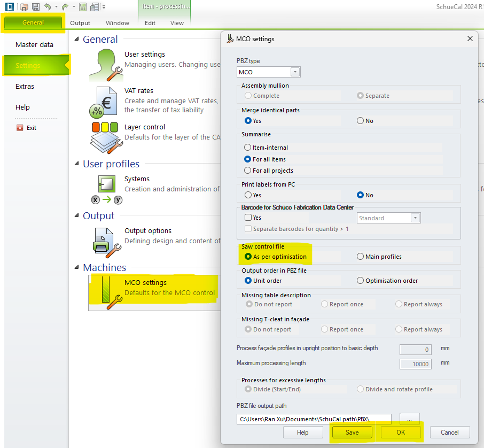Open Master data in the sidebar
Viewport: 484px width, 448px height.
(35, 45)
